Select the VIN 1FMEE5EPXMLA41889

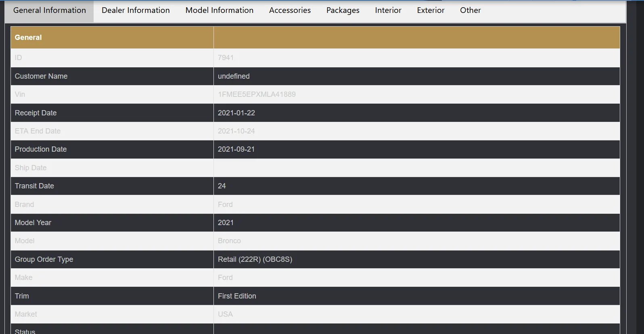click(x=257, y=94)
